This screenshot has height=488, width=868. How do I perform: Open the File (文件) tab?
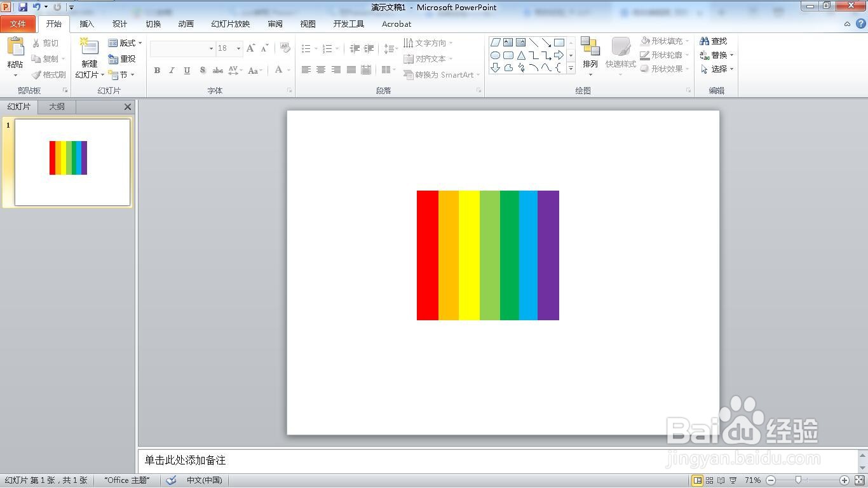(18, 24)
